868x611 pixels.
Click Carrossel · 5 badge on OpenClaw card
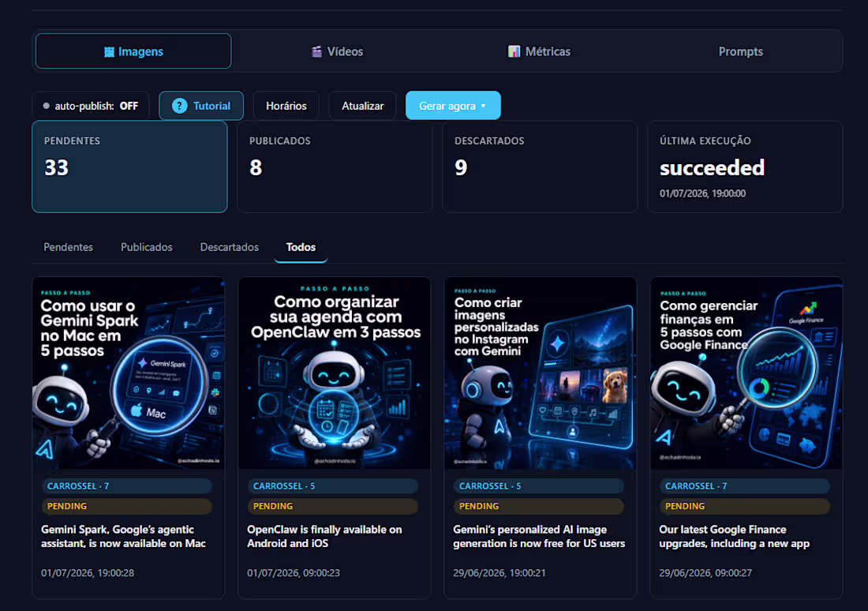point(333,485)
